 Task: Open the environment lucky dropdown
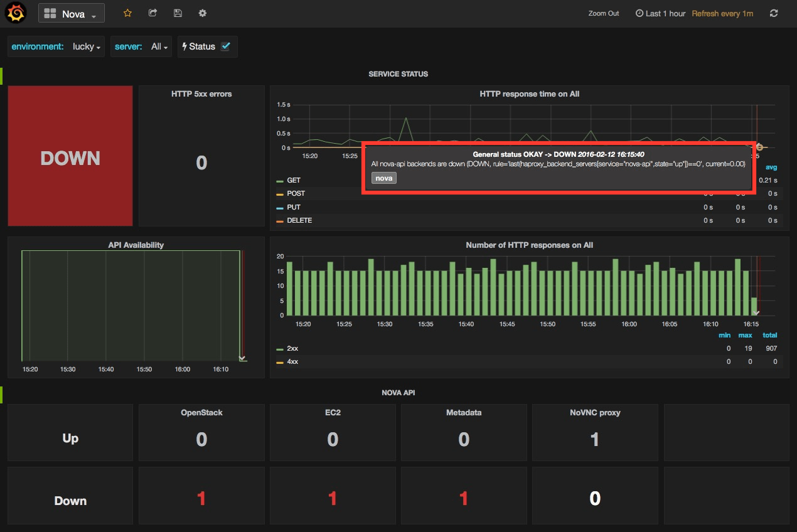(x=86, y=46)
